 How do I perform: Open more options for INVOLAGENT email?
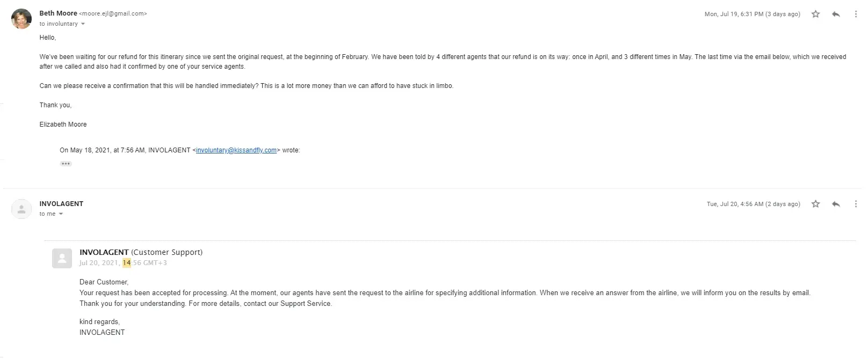point(856,204)
